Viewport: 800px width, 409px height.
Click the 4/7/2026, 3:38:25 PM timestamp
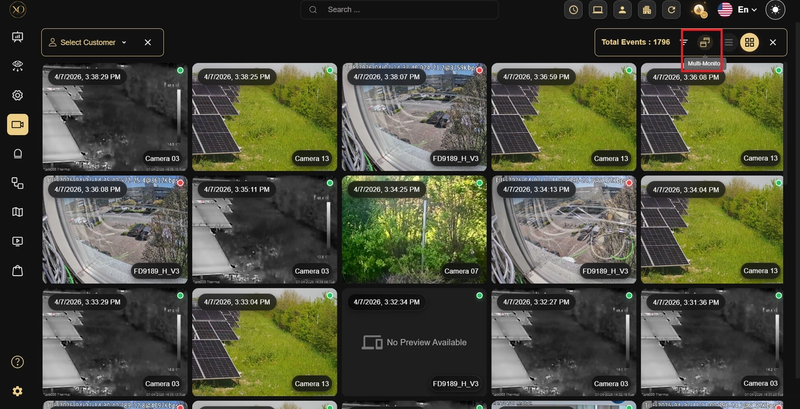237,77
